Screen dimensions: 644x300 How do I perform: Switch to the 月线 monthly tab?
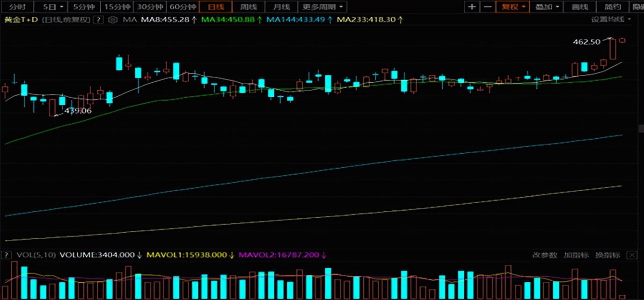281,7
